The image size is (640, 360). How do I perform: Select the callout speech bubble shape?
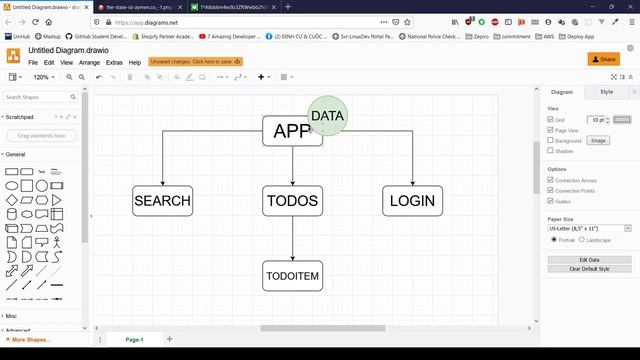point(42,242)
